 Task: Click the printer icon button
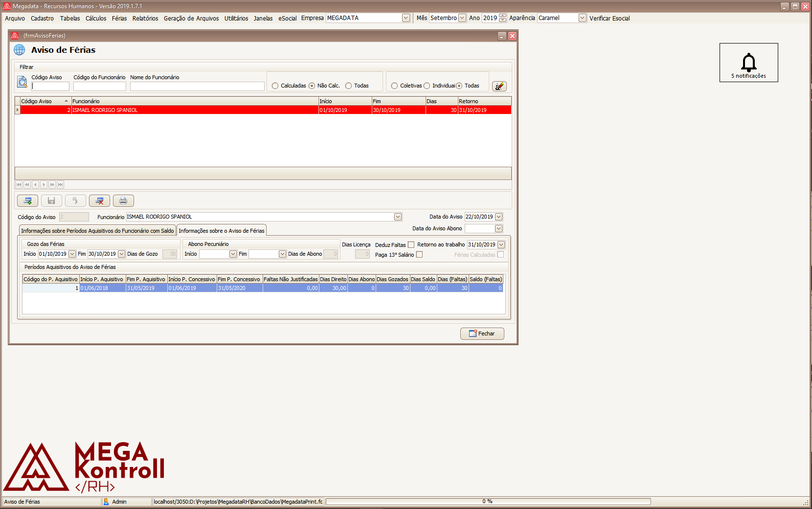(x=123, y=201)
